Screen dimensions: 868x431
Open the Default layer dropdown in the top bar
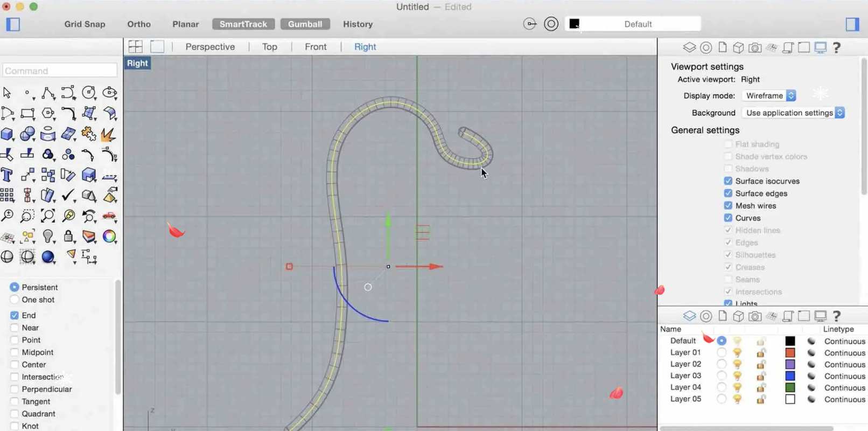click(633, 24)
